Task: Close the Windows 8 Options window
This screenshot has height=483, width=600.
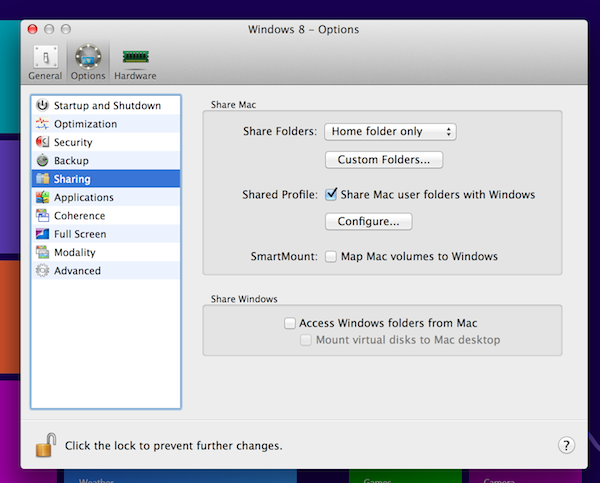Action: pyautogui.click(x=33, y=29)
